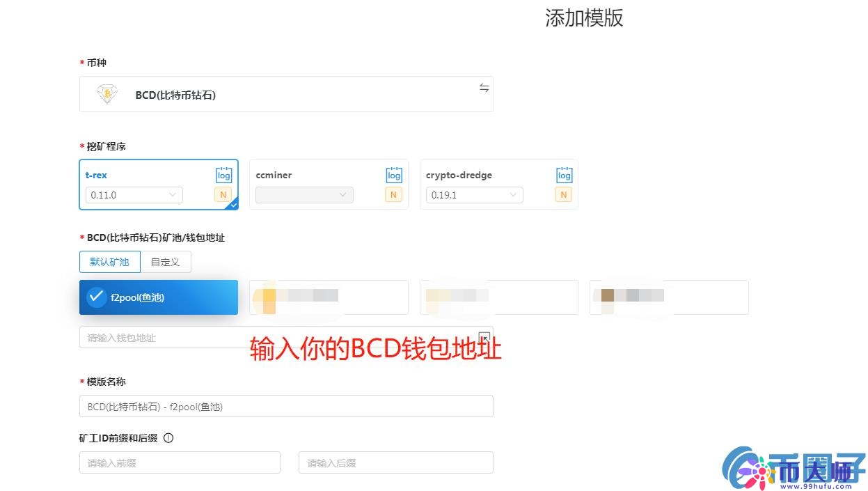Select the f2pool(鱼池) pool option
This screenshot has height=491, width=868.
click(x=159, y=297)
